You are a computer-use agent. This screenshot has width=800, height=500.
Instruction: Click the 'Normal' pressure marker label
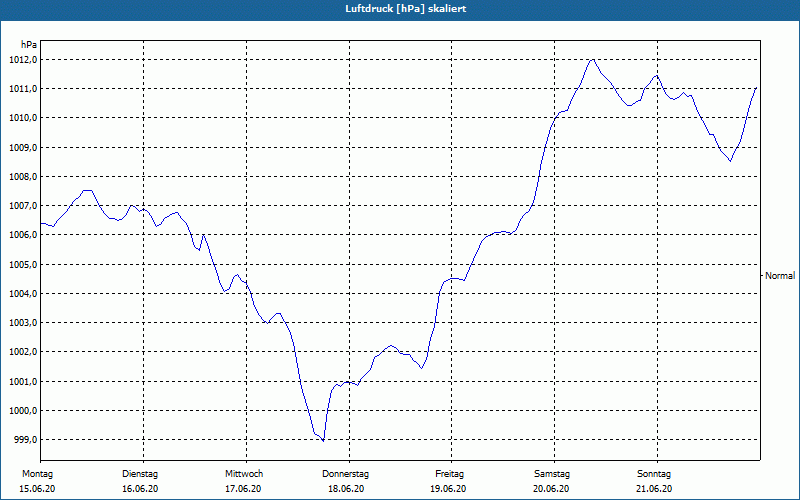click(x=780, y=276)
